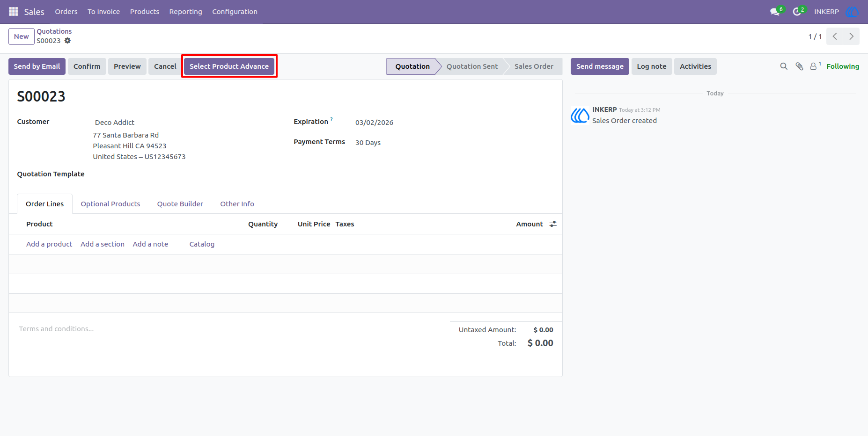Image resolution: width=868 pixels, height=436 pixels.
Task: Open the conversations chat icon
Action: [x=775, y=12]
